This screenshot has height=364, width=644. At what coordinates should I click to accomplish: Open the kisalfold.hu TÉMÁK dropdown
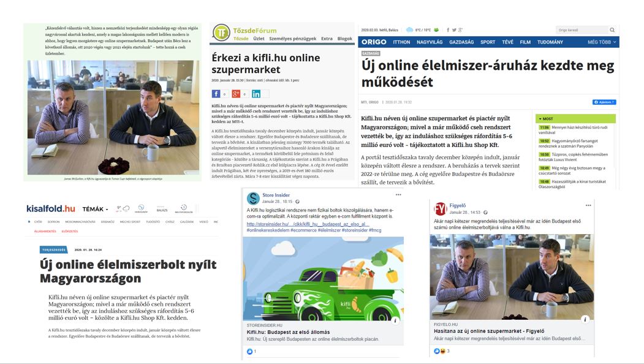pyautogui.click(x=95, y=209)
